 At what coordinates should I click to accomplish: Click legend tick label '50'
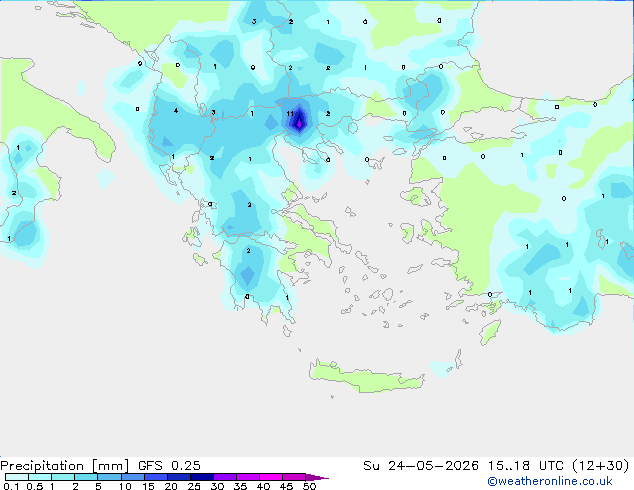(309, 486)
